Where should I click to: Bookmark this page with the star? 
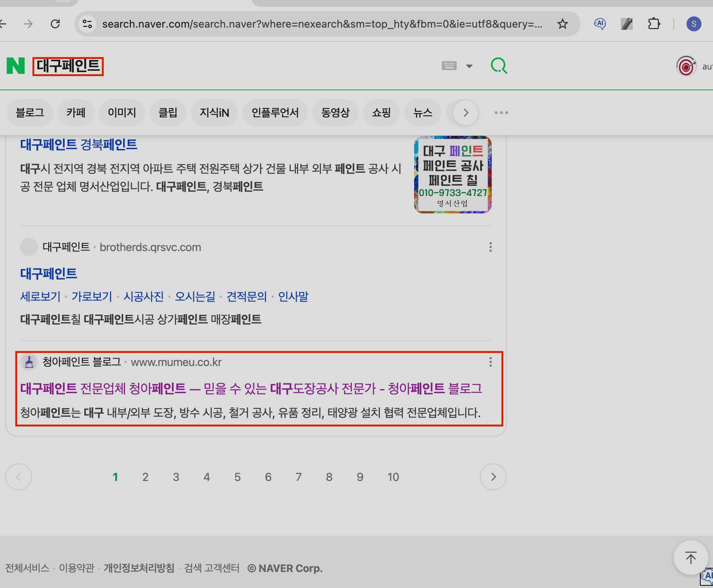coord(562,24)
